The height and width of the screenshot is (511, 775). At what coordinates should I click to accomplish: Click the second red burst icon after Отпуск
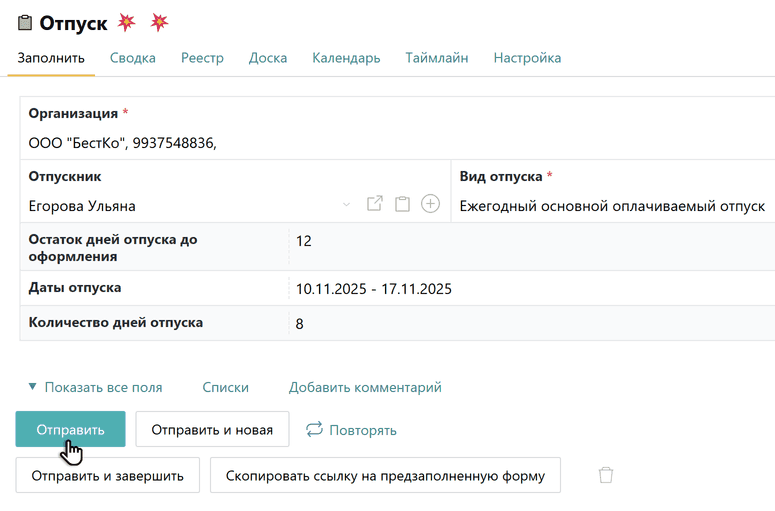tap(159, 23)
